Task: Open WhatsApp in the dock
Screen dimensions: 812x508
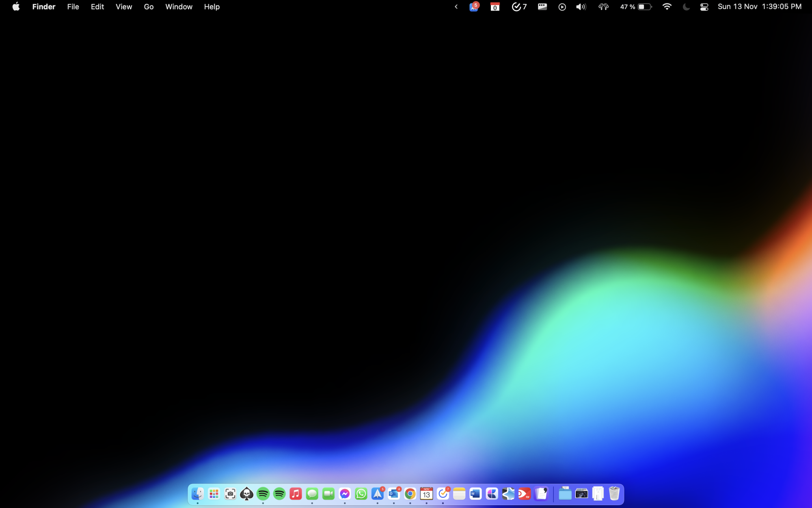Action: [x=361, y=494]
